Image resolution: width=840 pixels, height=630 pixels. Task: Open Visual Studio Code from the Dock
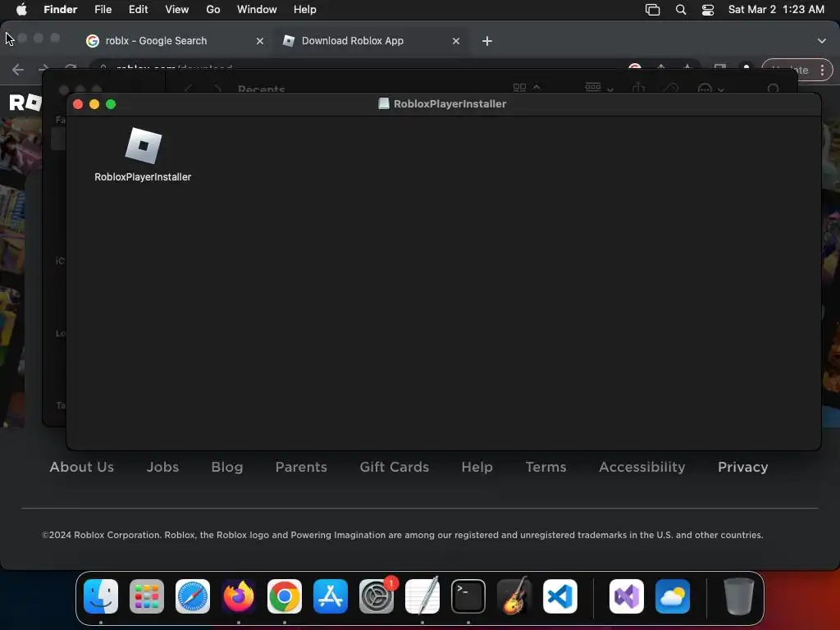(559, 596)
